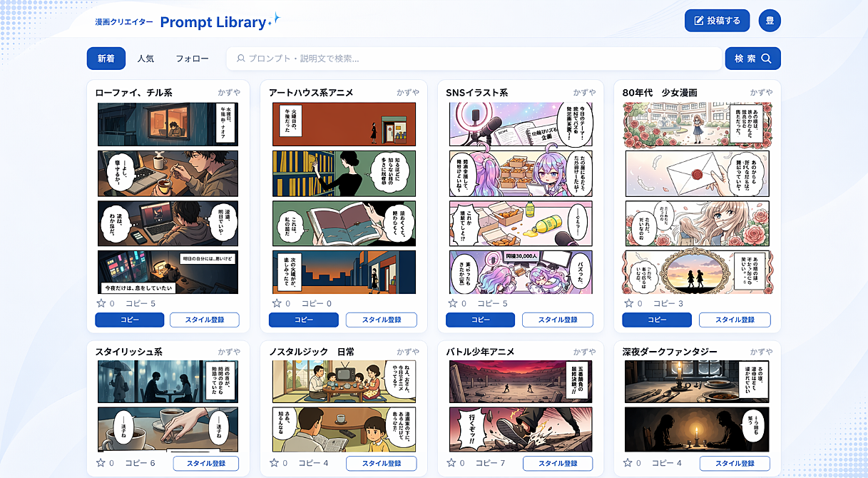Select the 新着 tab
The width and height of the screenshot is (868, 478).
(106, 59)
